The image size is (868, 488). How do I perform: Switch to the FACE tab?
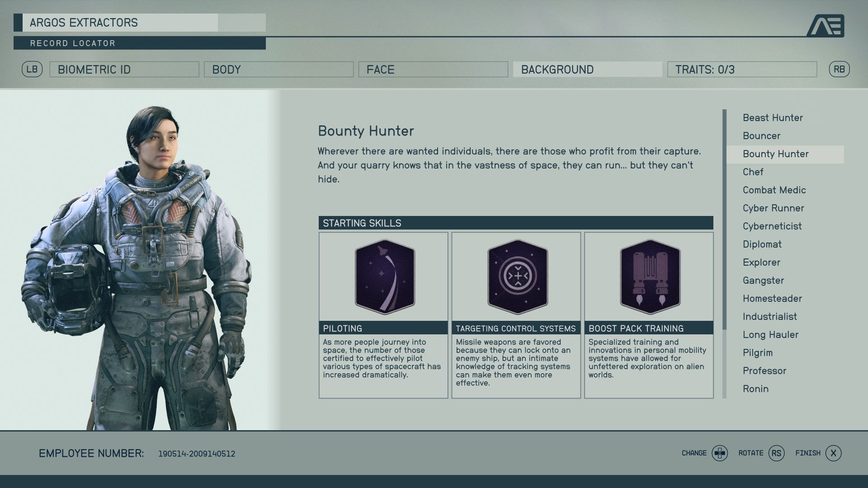pyautogui.click(x=434, y=69)
